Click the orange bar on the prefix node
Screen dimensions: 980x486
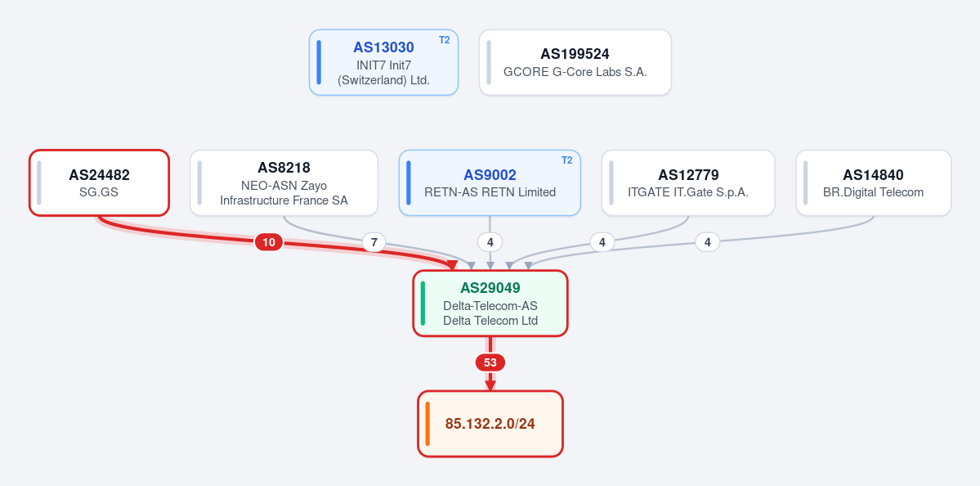(427, 424)
